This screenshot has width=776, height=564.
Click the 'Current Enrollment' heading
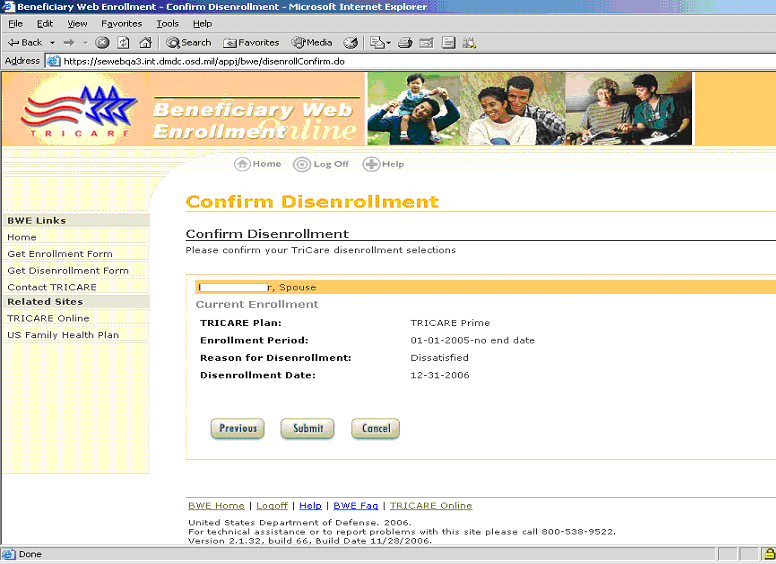coord(257,304)
